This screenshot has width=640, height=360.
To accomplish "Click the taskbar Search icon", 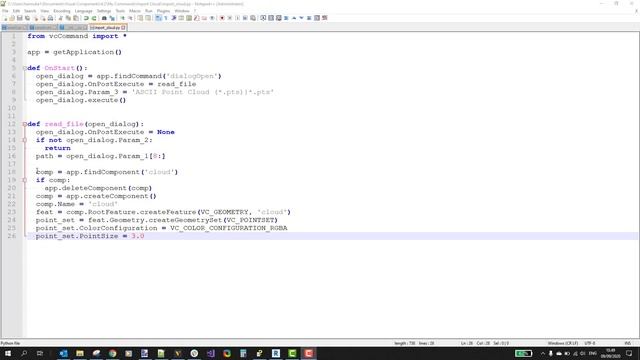I will pyautogui.click(x=24, y=353).
